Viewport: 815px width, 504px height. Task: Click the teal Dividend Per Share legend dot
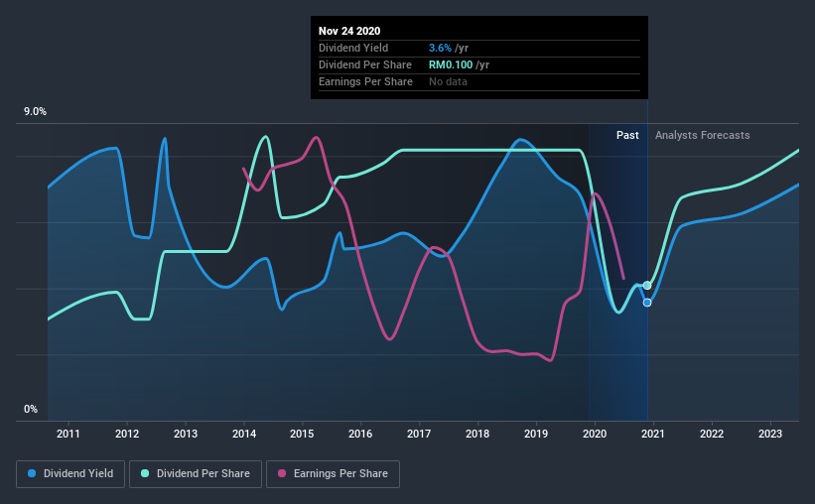(x=145, y=473)
